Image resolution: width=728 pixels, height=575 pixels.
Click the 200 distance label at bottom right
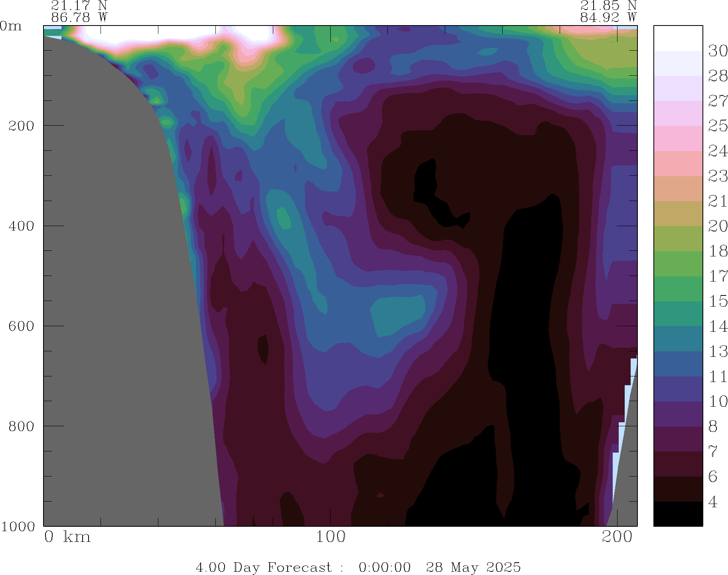617,537
